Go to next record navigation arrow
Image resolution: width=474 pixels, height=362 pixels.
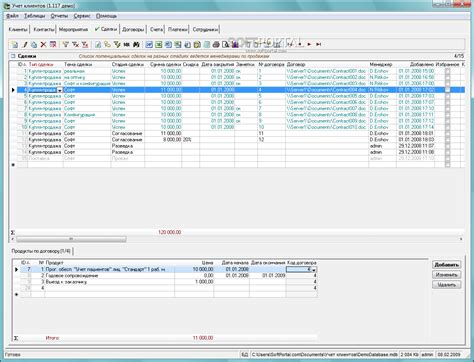click(309, 44)
